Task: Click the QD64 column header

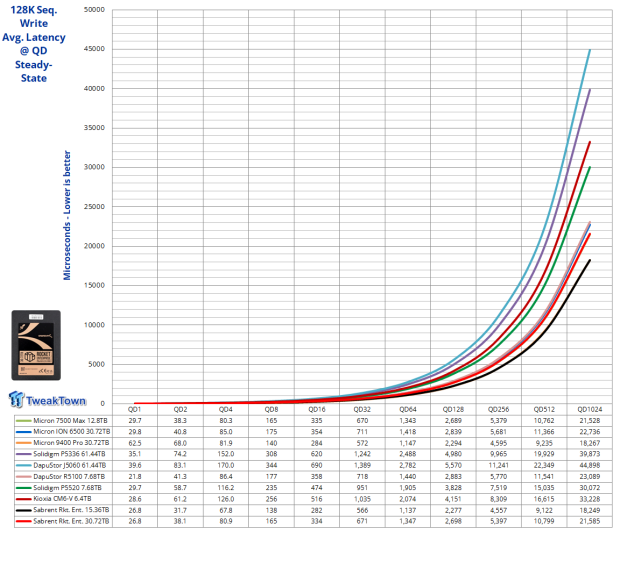Action: point(408,409)
